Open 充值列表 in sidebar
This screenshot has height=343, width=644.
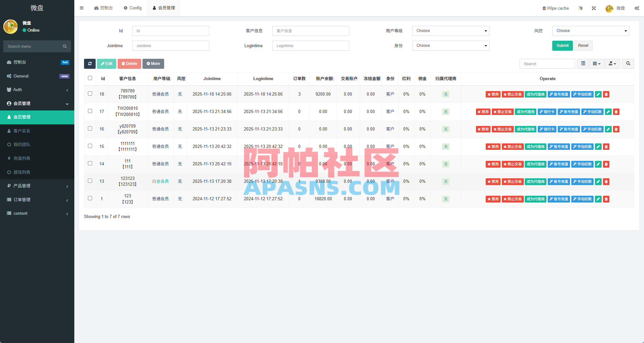tap(37, 158)
